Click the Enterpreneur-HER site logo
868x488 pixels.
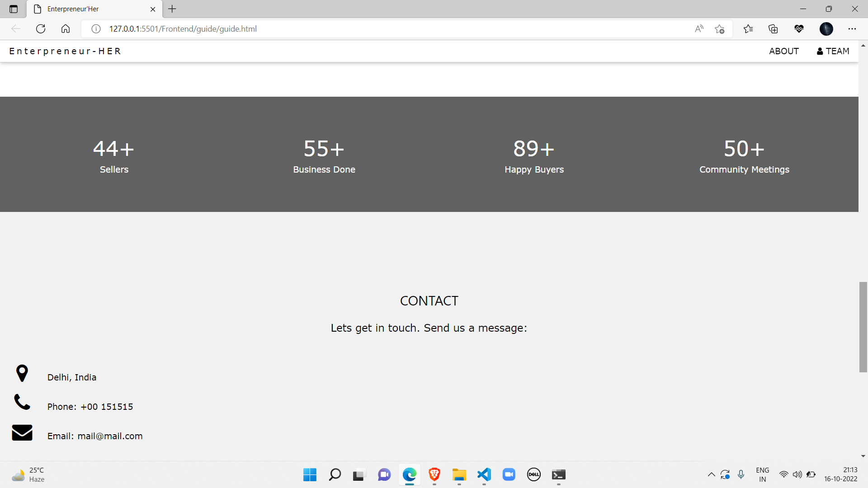[65, 51]
